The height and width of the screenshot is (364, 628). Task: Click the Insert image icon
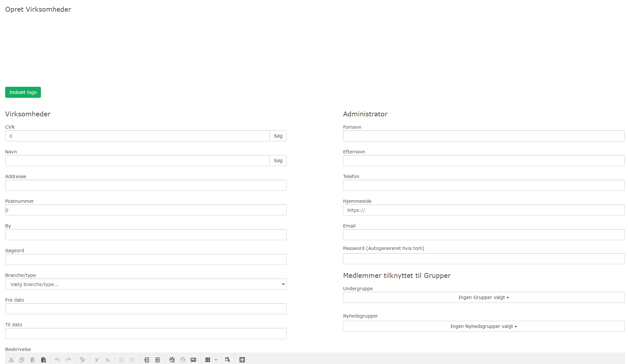[193, 360]
